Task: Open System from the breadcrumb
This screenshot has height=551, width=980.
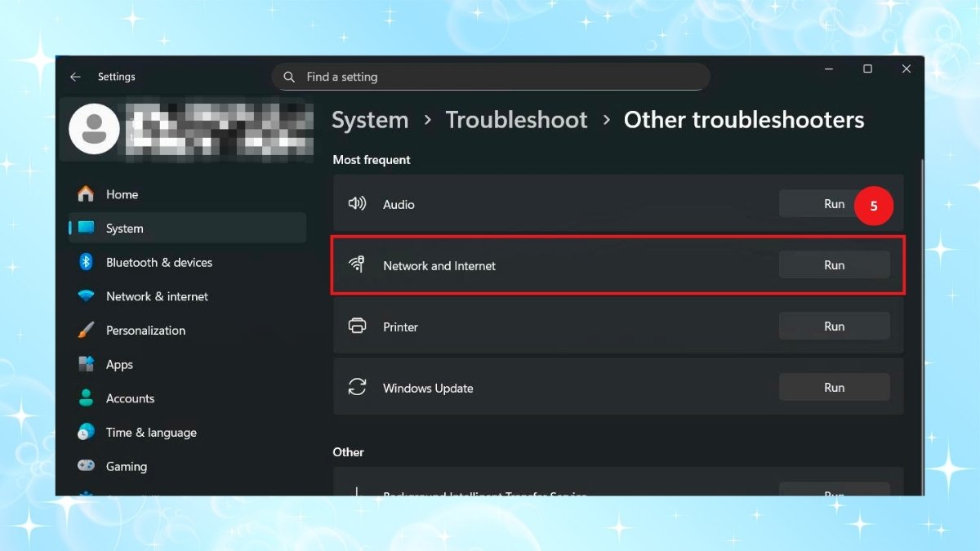Action: (370, 120)
